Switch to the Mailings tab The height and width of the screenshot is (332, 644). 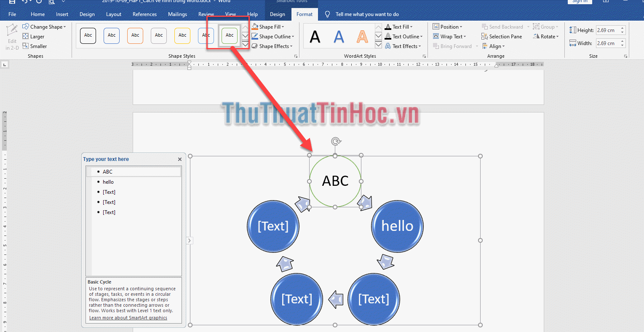pyautogui.click(x=177, y=14)
